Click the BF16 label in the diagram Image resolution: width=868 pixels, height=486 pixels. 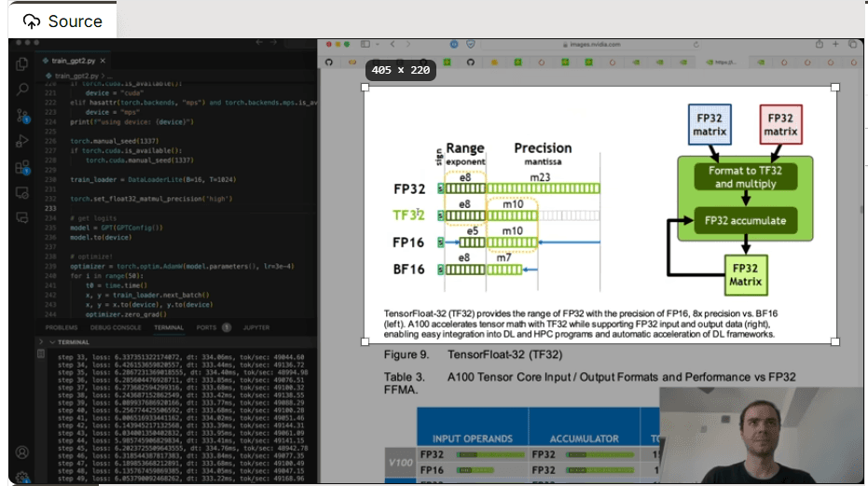pyautogui.click(x=408, y=270)
